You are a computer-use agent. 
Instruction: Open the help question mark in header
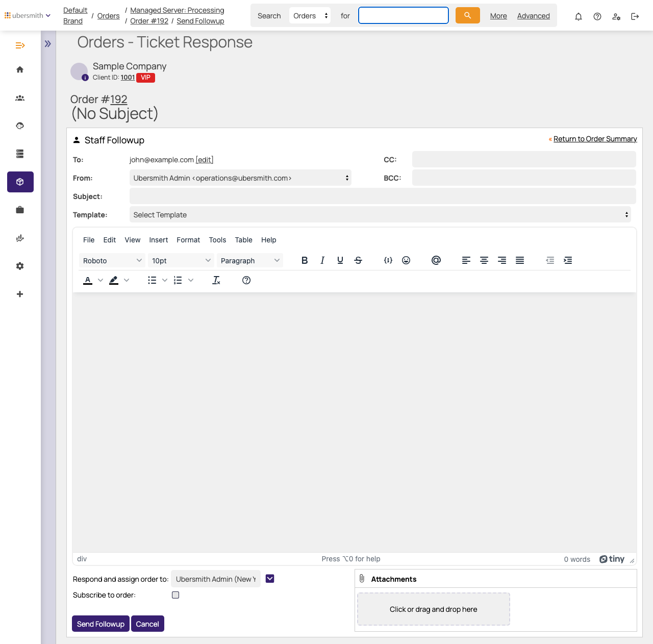pyautogui.click(x=597, y=16)
